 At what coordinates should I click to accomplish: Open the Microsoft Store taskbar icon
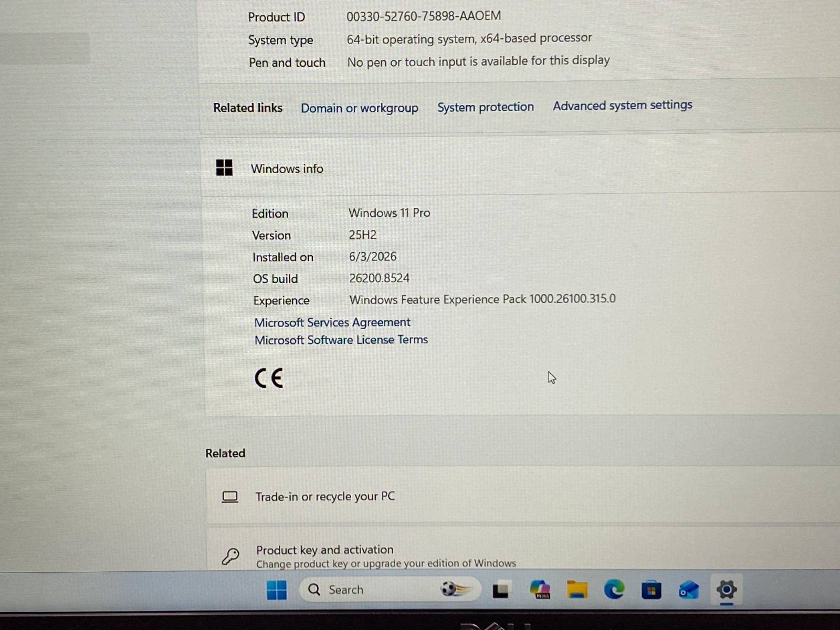click(x=651, y=590)
